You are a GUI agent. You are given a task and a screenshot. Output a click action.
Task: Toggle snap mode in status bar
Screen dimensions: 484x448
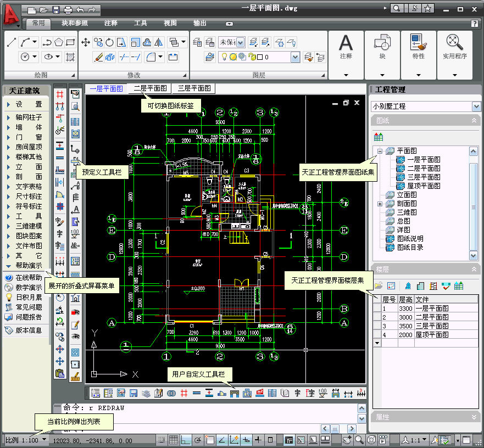point(162,440)
